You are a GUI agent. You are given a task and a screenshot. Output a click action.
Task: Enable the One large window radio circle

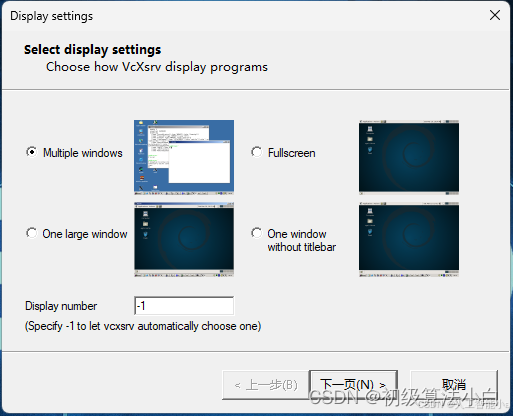click(32, 233)
